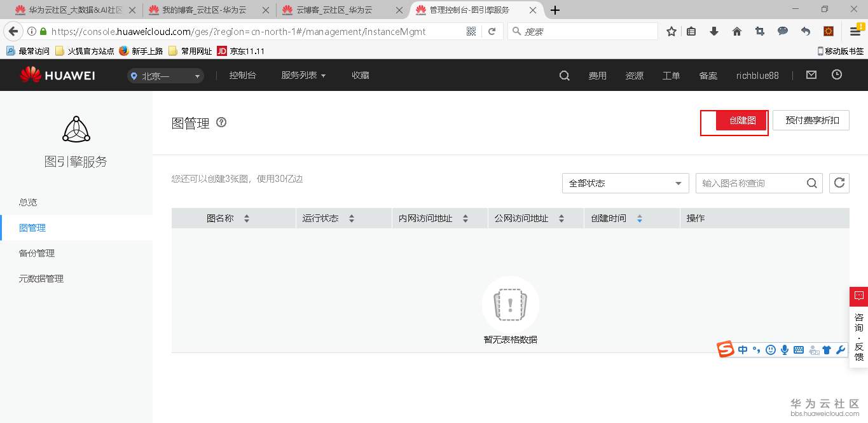Refresh the graph list with the refresh icon

(839, 183)
